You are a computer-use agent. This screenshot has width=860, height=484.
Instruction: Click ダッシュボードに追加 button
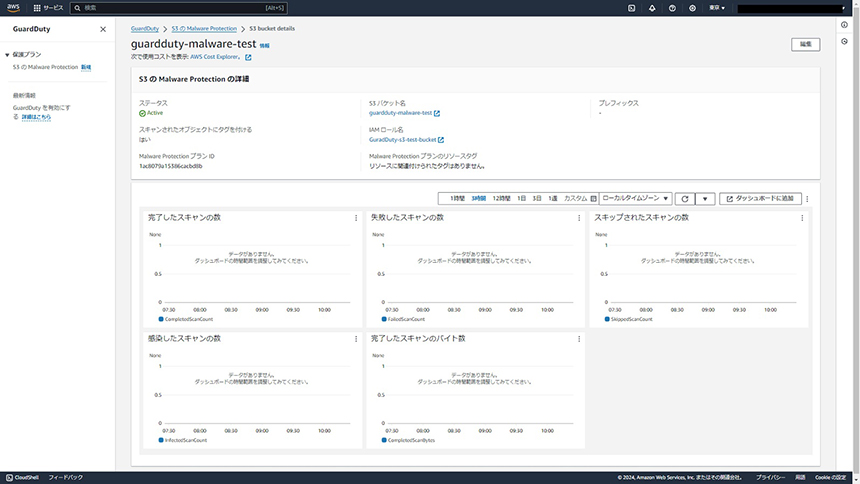760,199
